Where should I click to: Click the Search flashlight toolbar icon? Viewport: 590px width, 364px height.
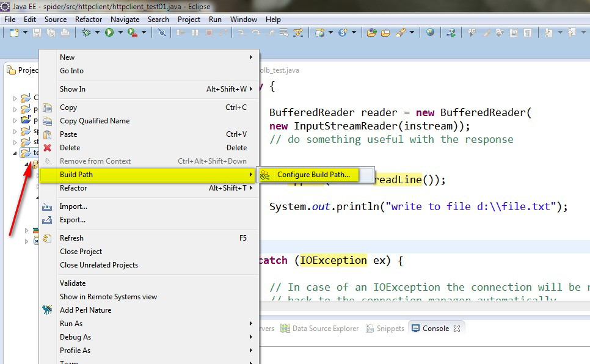[401, 33]
